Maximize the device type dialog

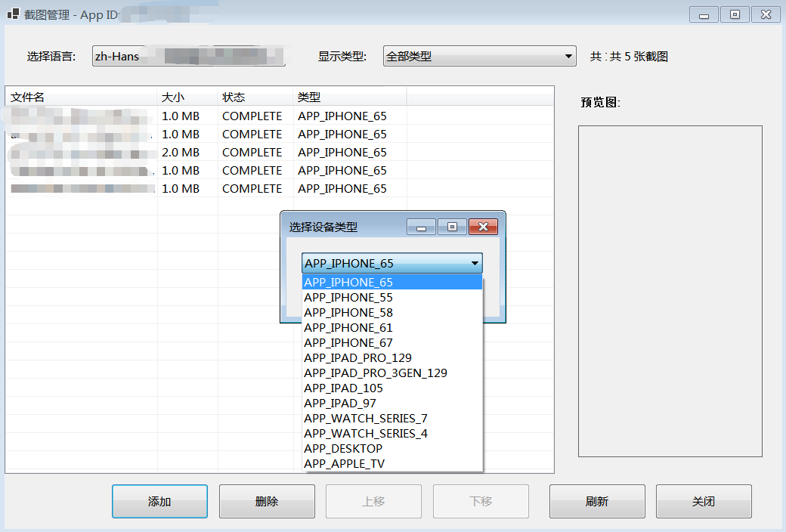point(452,227)
